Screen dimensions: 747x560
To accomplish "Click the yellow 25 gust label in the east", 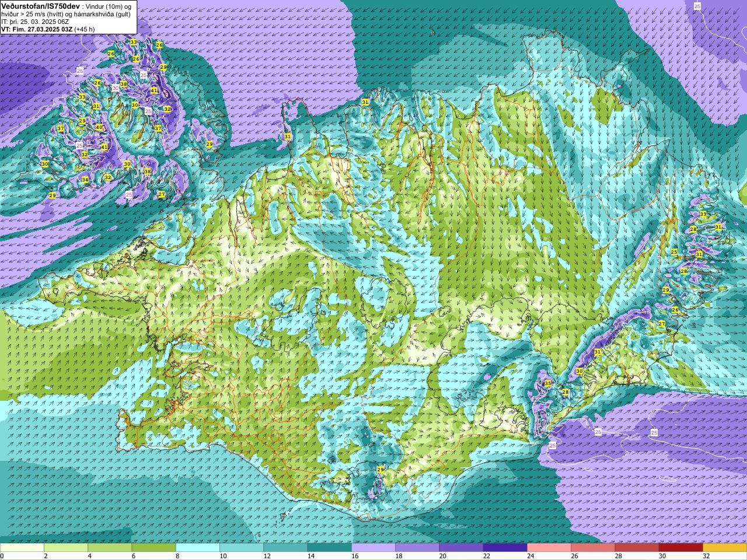I will point(674,252).
